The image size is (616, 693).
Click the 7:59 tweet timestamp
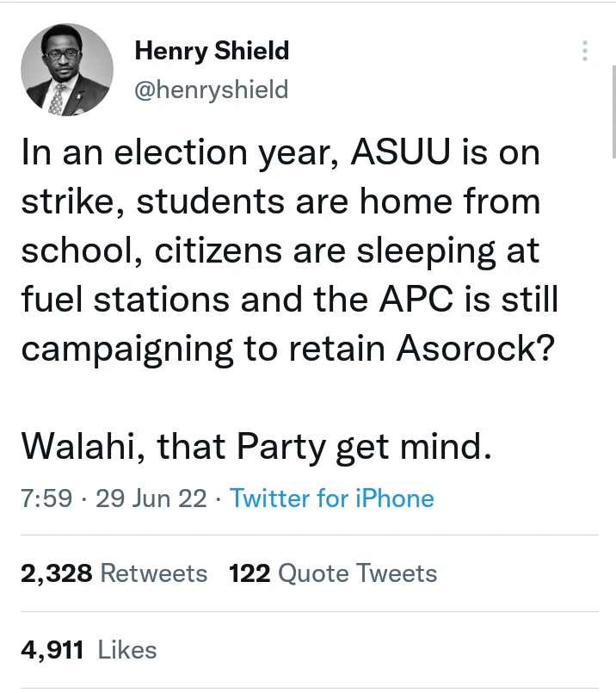(46, 498)
